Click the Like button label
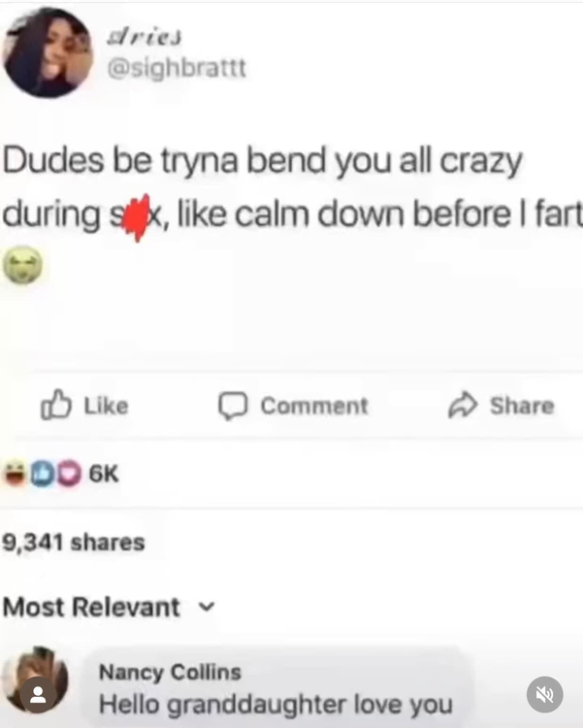Screen dimensions: 583x728 click(107, 406)
